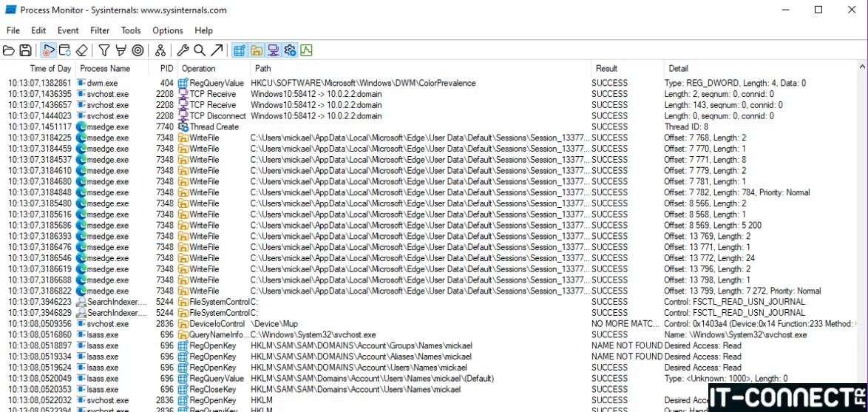
Task: Select time 10:13:07,1436395
Action: pos(40,94)
